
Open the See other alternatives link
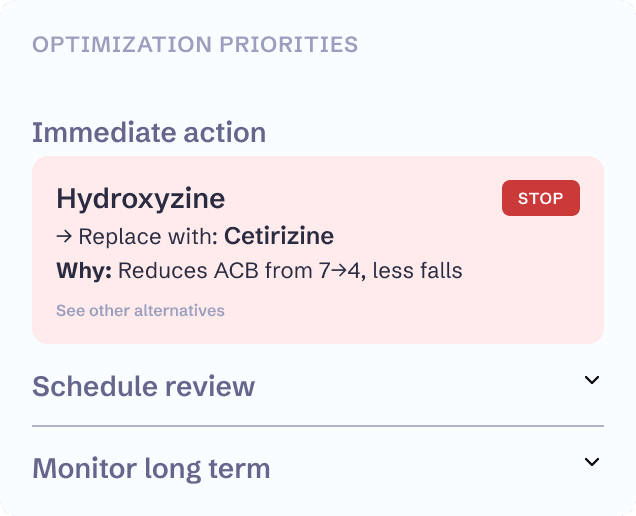pos(140,310)
